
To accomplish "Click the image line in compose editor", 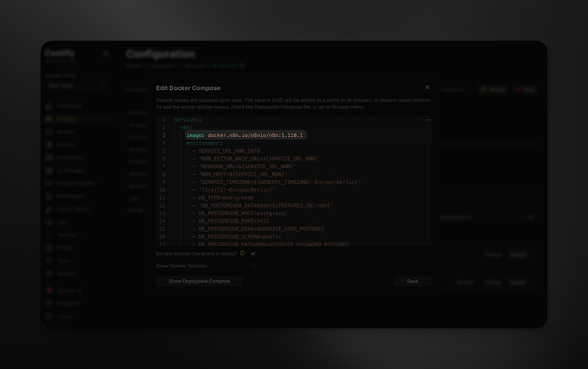I will (x=244, y=134).
